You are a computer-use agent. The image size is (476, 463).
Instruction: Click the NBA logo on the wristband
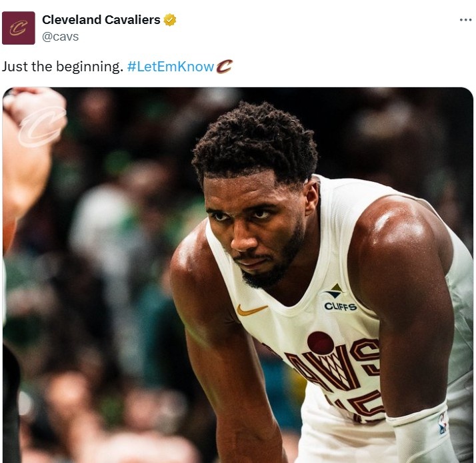pos(442,423)
